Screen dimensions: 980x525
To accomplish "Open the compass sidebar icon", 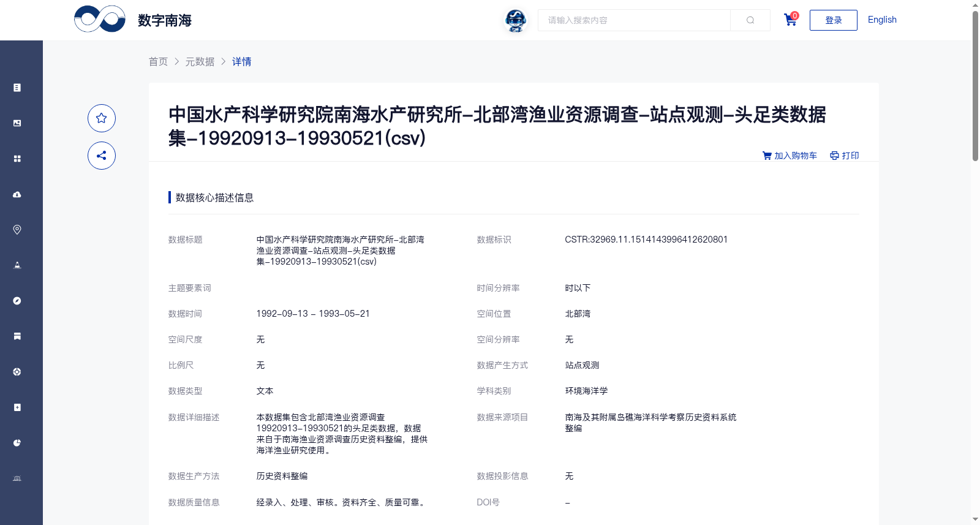I will click(x=17, y=301).
